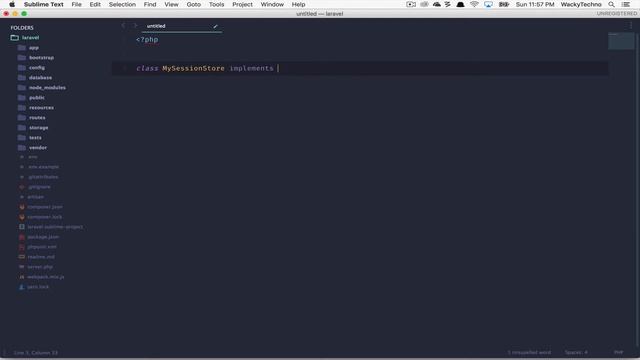Select the untitled tab
640x360 pixels.
pyautogui.click(x=182, y=26)
